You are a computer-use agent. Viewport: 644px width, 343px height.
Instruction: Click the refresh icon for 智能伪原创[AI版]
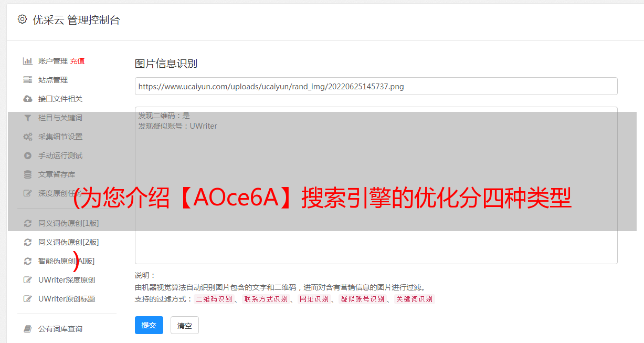[x=28, y=261]
